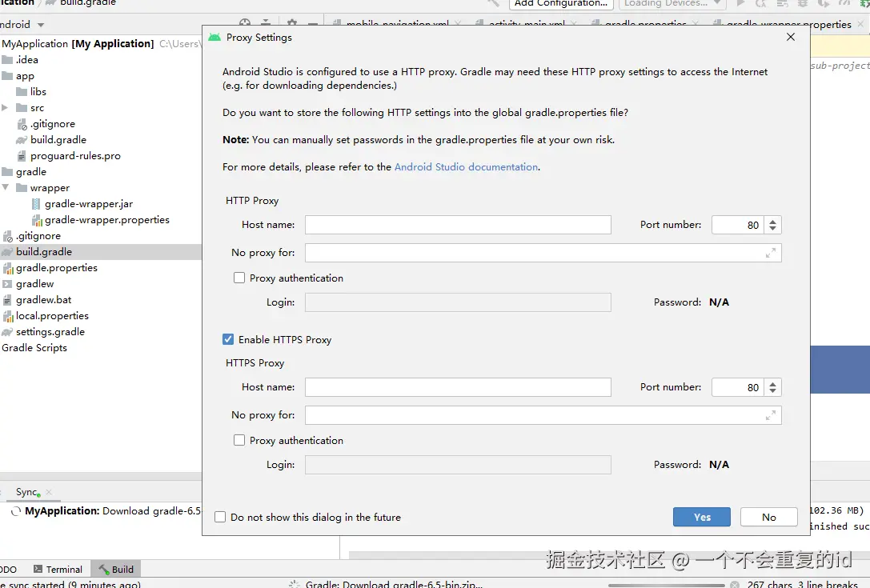Collapse the wrapper folder arrow

click(x=5, y=187)
